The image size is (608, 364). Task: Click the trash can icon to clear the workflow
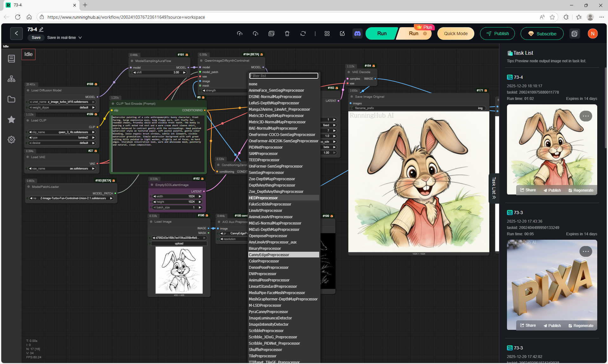click(287, 34)
